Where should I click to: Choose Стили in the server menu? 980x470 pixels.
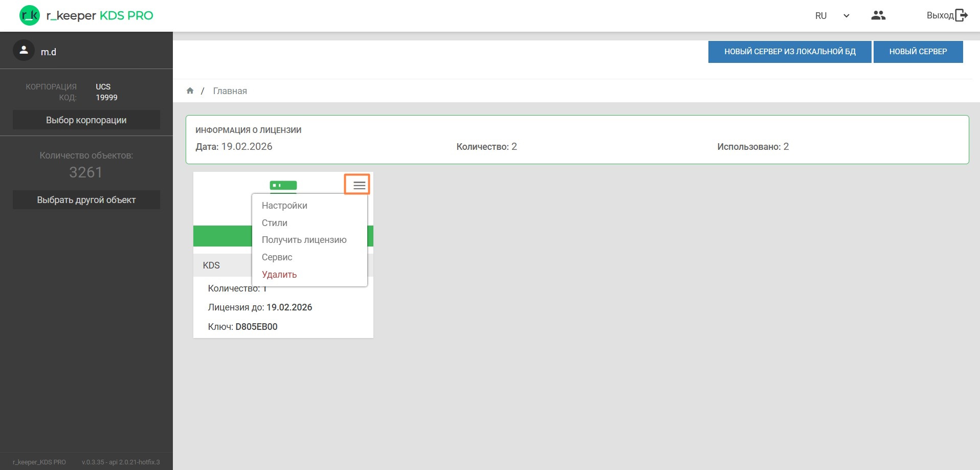pyautogui.click(x=275, y=223)
